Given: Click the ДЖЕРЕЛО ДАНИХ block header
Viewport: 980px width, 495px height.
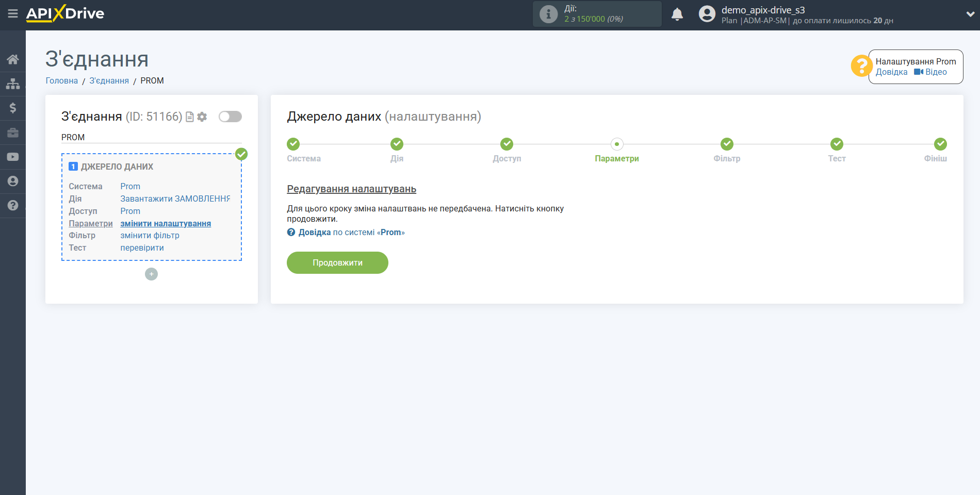Looking at the screenshot, I should pyautogui.click(x=117, y=167).
